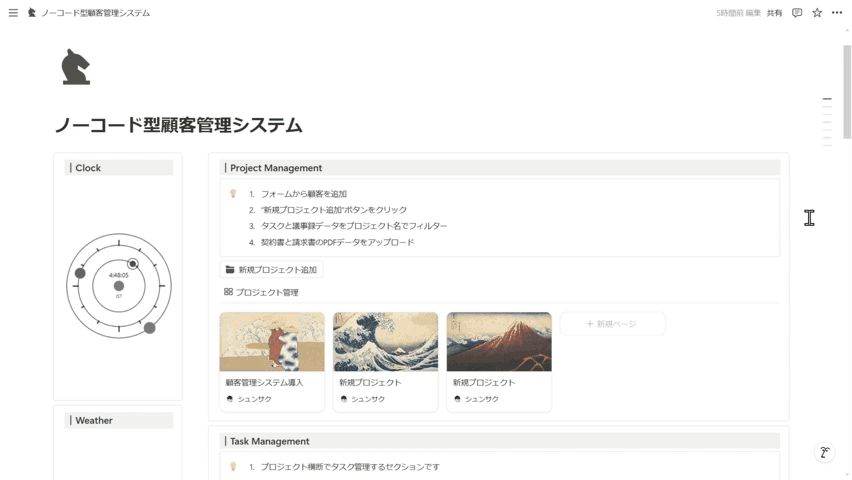This screenshot has height=480, width=852.
Task: Open the great wave 新規プロジェクト card
Action: point(385,361)
